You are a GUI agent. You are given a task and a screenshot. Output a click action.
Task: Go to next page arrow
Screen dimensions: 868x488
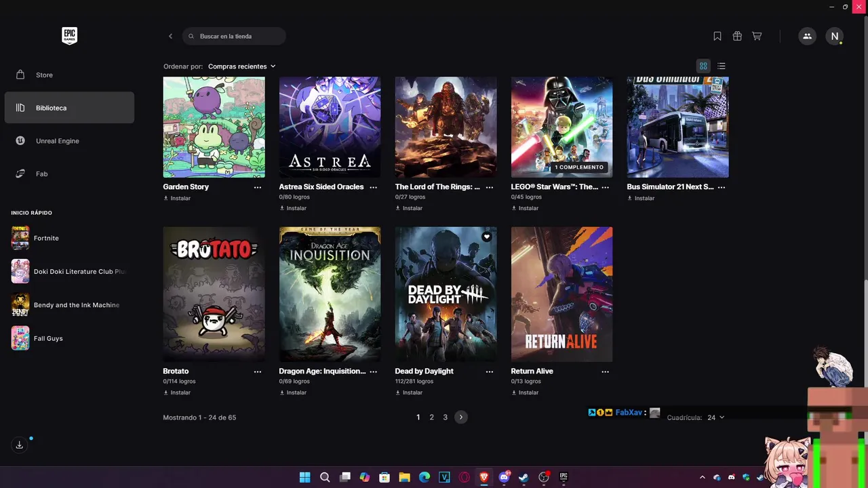tap(461, 418)
